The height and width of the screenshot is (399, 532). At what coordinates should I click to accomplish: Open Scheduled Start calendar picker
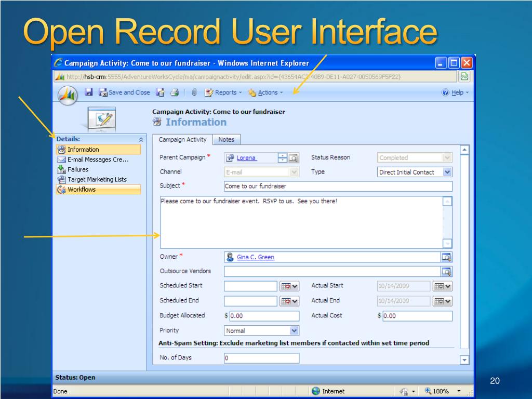click(x=289, y=286)
